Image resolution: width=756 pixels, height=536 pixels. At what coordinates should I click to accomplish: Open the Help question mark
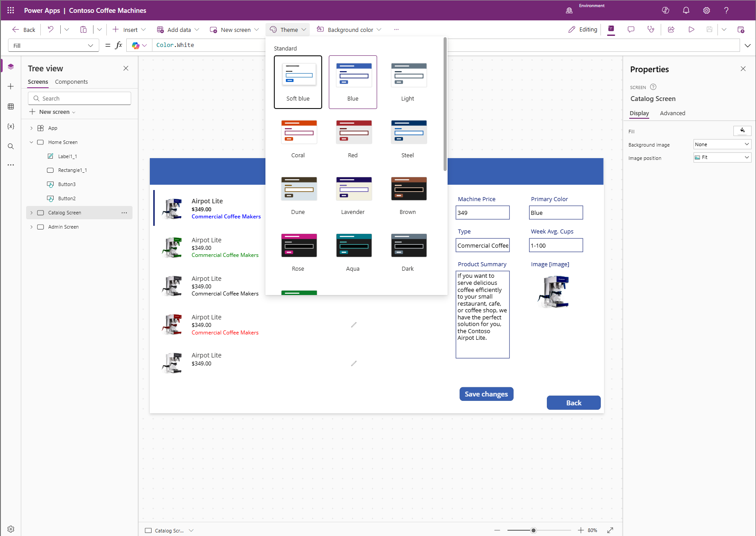[x=726, y=10]
